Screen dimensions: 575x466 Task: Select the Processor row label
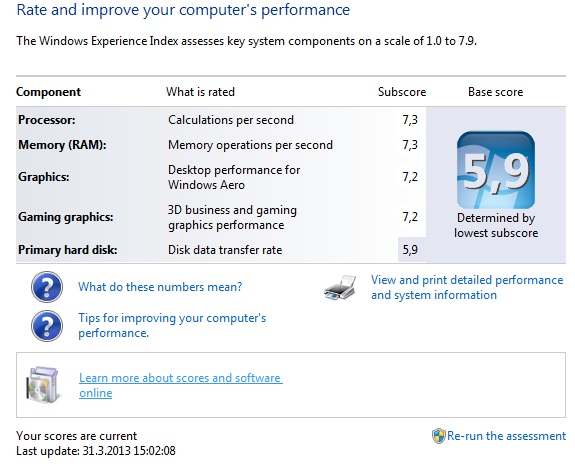pyautogui.click(x=47, y=120)
